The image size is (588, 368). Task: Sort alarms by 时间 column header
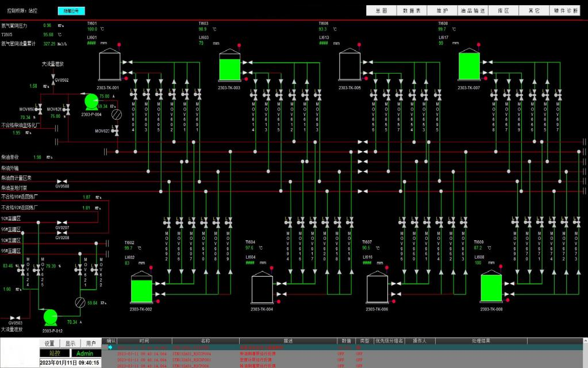pos(144,340)
